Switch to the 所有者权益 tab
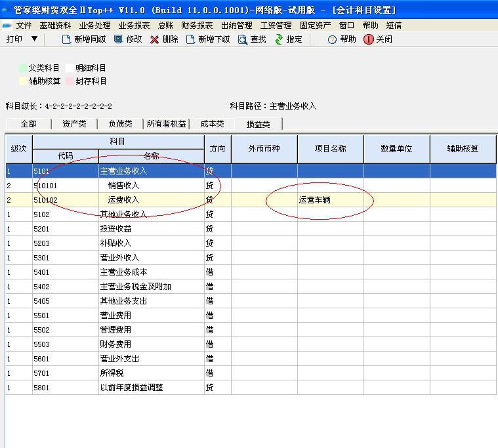This screenshot has width=498, height=448. point(166,124)
